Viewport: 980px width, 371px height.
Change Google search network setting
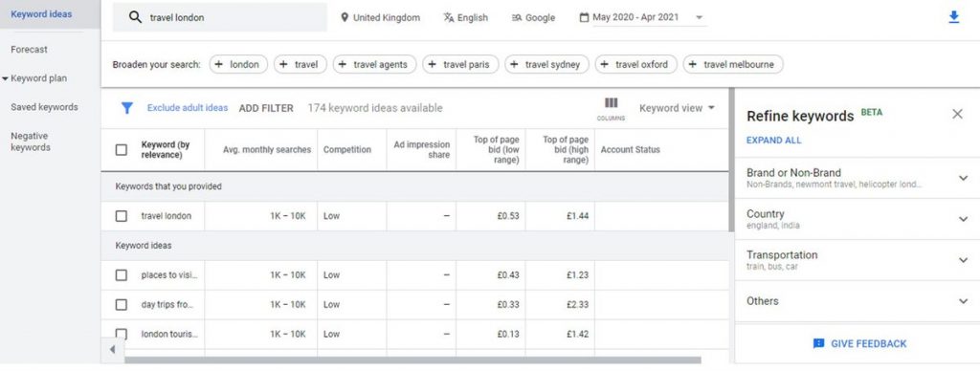(533, 17)
